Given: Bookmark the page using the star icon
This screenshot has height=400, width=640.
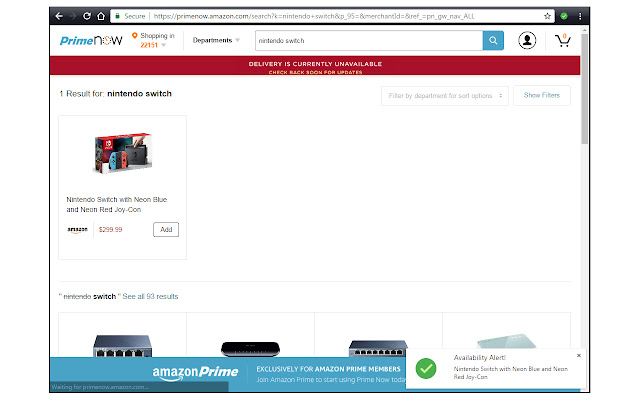Looking at the screenshot, I should tap(547, 16).
